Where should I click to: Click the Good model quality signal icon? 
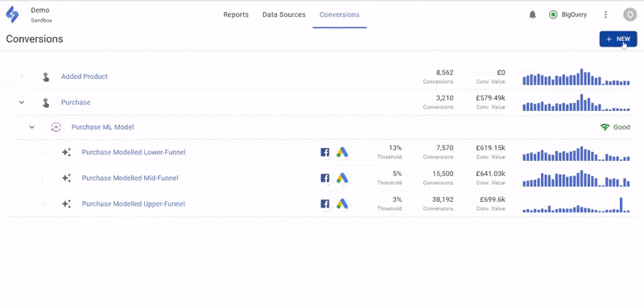point(605,127)
